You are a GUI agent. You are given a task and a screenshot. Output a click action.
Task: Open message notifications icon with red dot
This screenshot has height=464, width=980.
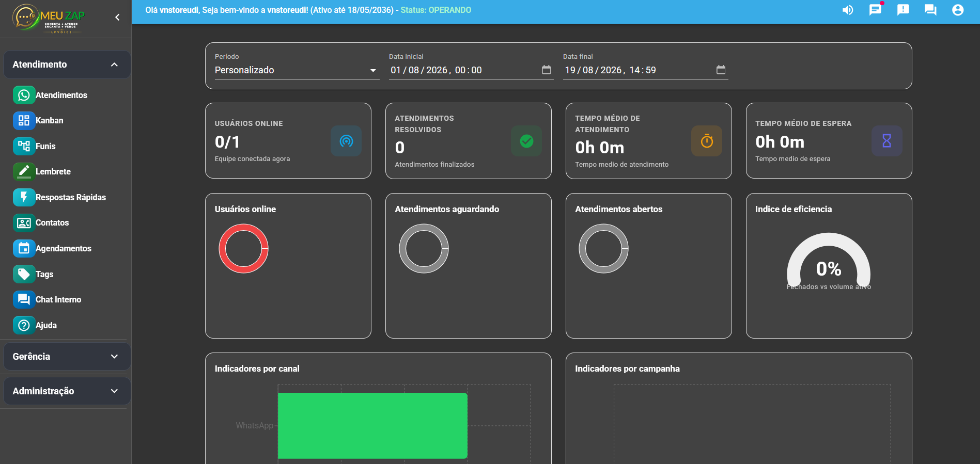point(875,10)
